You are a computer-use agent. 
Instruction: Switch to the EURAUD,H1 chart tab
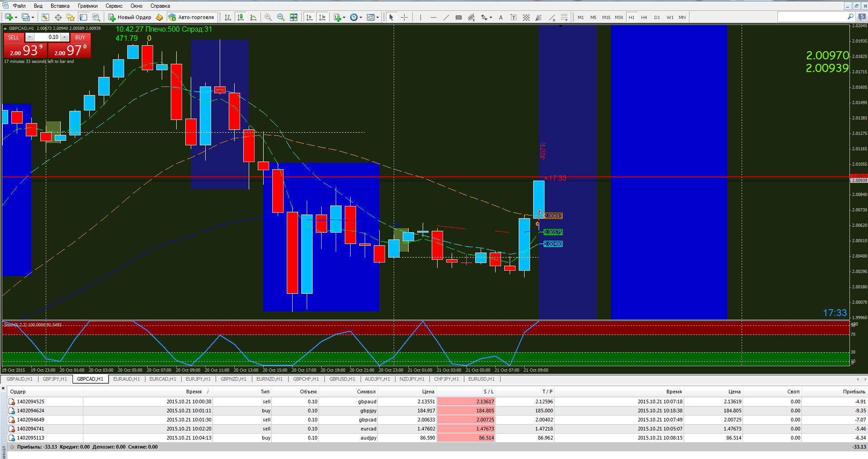tap(126, 379)
